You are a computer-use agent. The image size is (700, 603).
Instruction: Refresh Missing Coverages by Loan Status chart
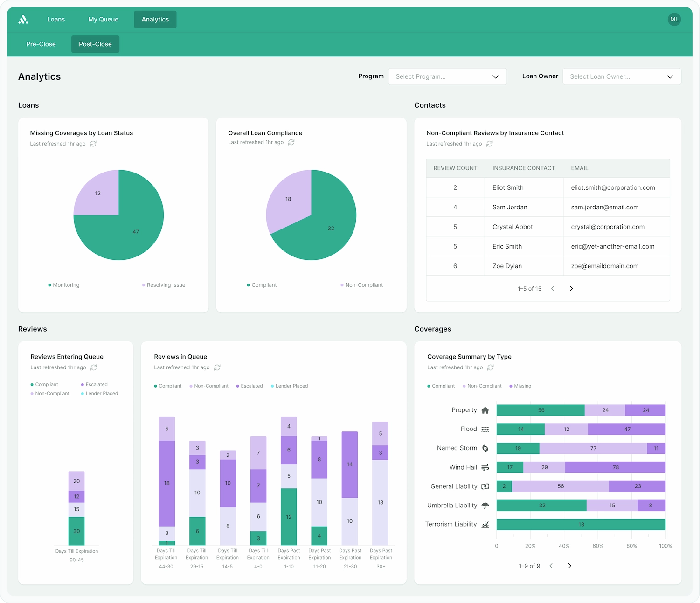tap(93, 144)
